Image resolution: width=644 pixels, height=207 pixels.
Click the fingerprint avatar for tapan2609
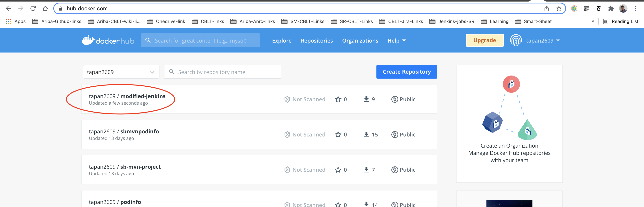point(516,40)
